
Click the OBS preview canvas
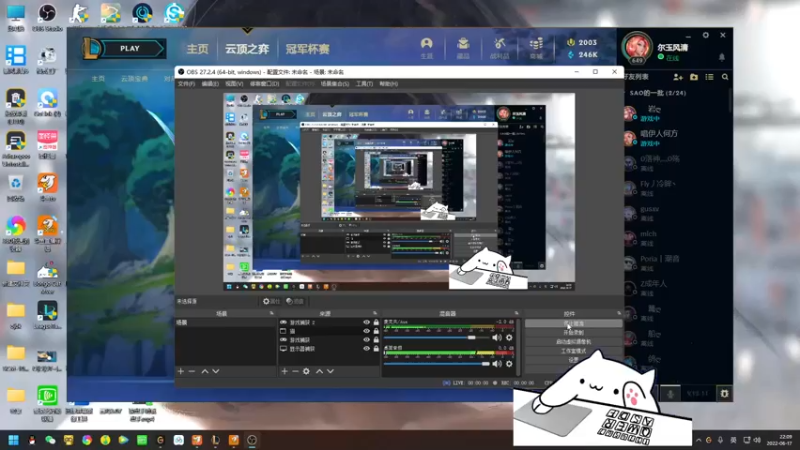pyautogui.click(x=399, y=192)
